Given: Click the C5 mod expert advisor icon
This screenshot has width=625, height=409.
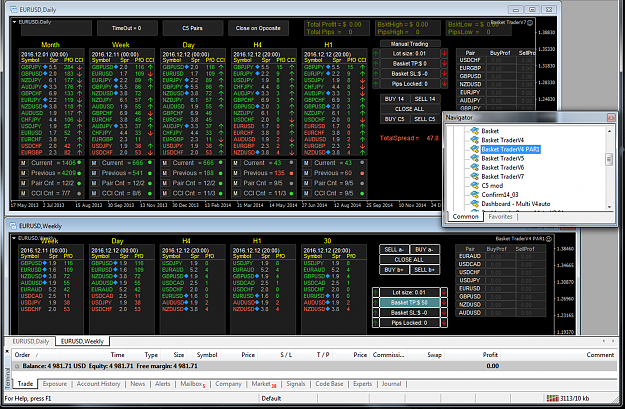Looking at the screenshot, I should [x=474, y=185].
